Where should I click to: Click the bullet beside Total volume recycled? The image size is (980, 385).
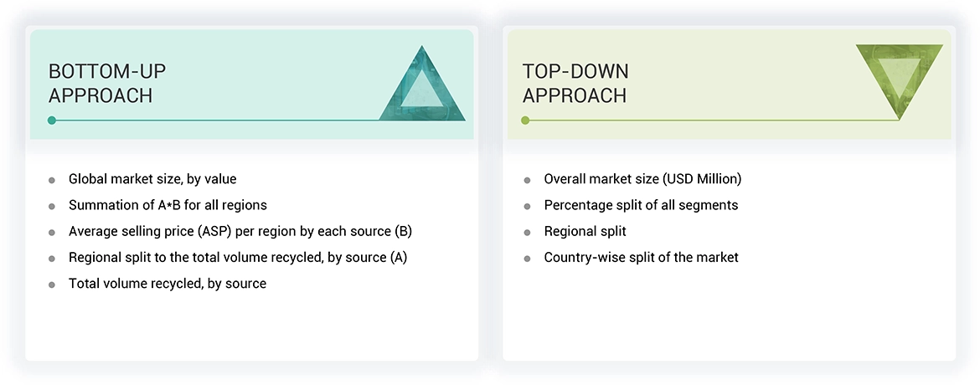(52, 285)
